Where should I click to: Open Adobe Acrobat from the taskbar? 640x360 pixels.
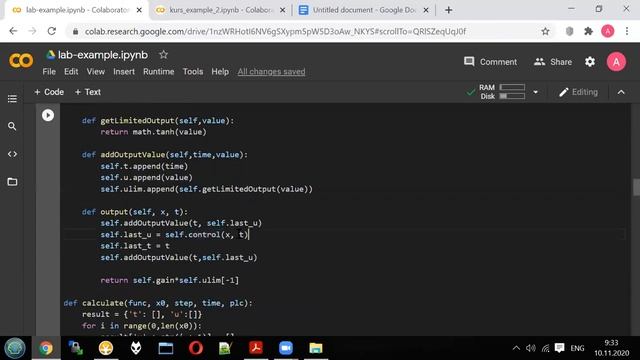click(256, 348)
